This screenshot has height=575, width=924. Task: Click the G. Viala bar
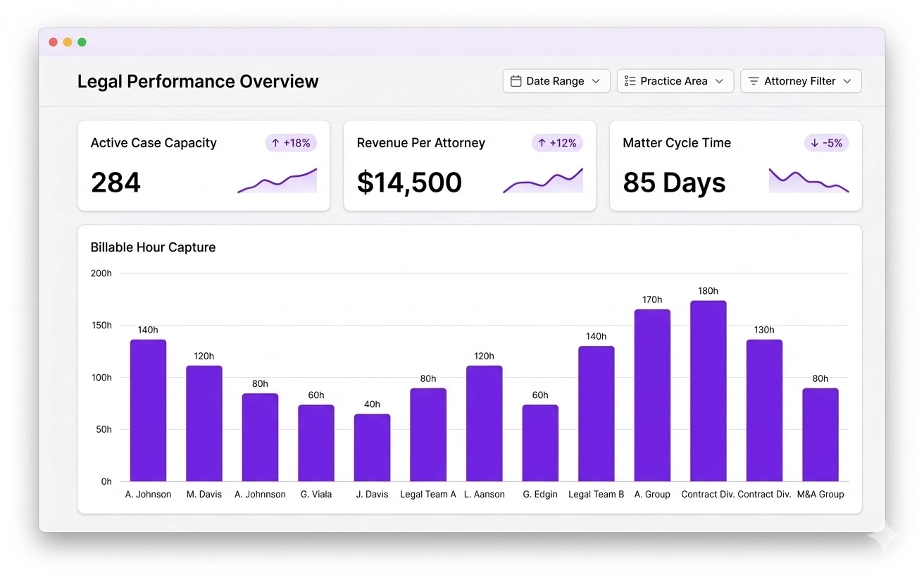[316, 443]
